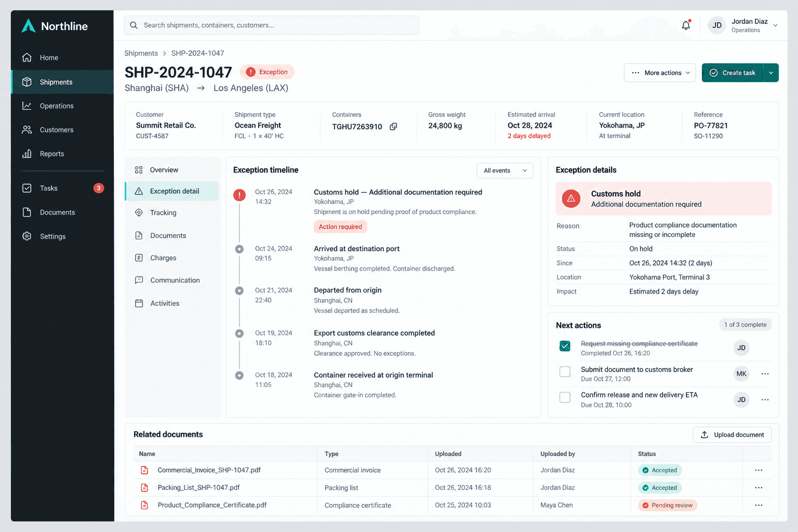Open the Activities tab
The image size is (798, 532).
pyautogui.click(x=172, y=303)
